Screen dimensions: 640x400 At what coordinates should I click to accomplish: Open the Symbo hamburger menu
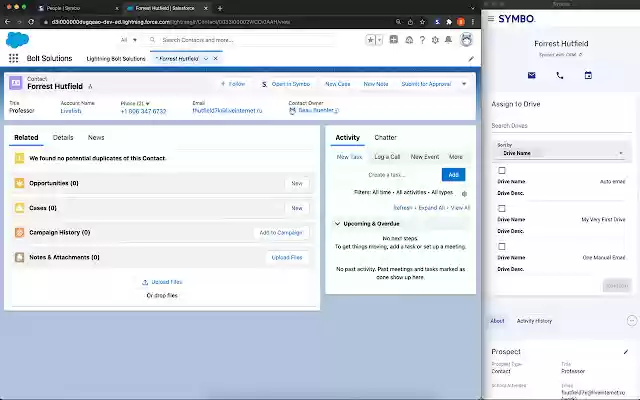click(x=491, y=18)
